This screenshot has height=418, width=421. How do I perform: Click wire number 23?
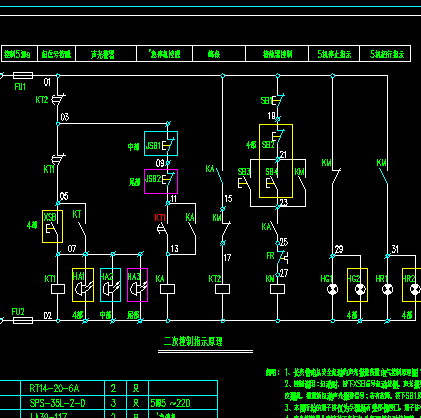(x=284, y=202)
